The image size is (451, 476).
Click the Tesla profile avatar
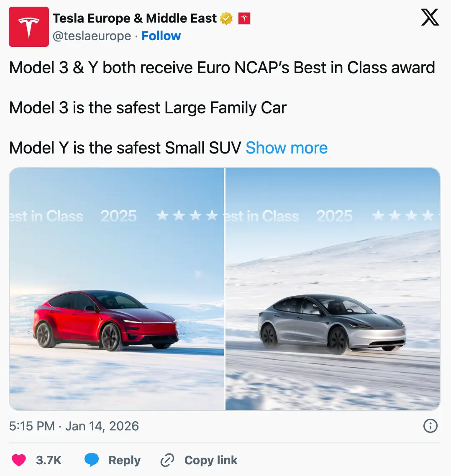28,27
